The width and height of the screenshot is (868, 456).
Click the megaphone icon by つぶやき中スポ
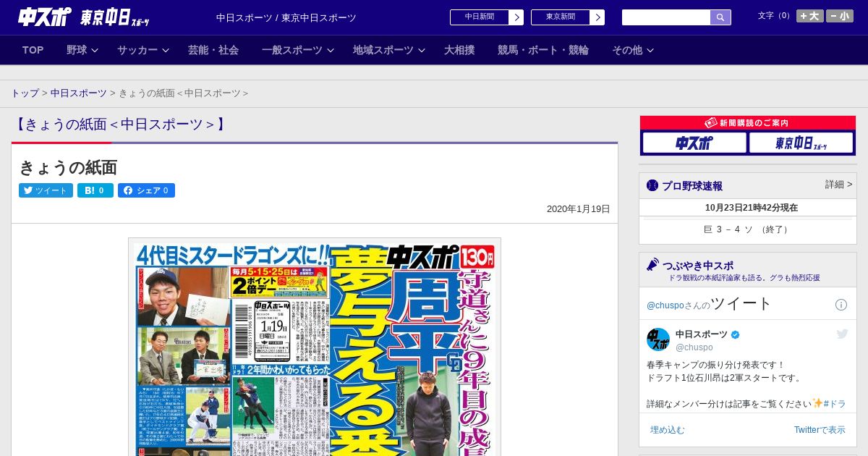[652, 265]
